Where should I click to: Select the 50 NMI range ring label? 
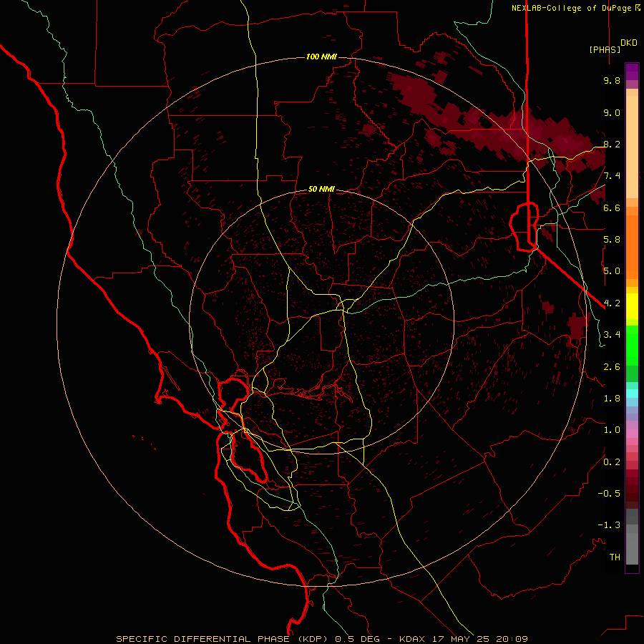click(321, 189)
